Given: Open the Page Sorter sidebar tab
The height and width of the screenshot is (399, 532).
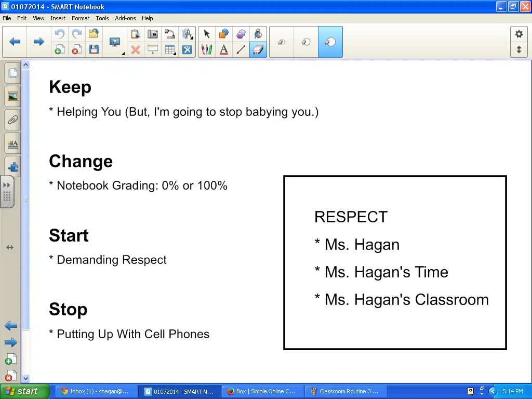Looking at the screenshot, I should [x=12, y=73].
